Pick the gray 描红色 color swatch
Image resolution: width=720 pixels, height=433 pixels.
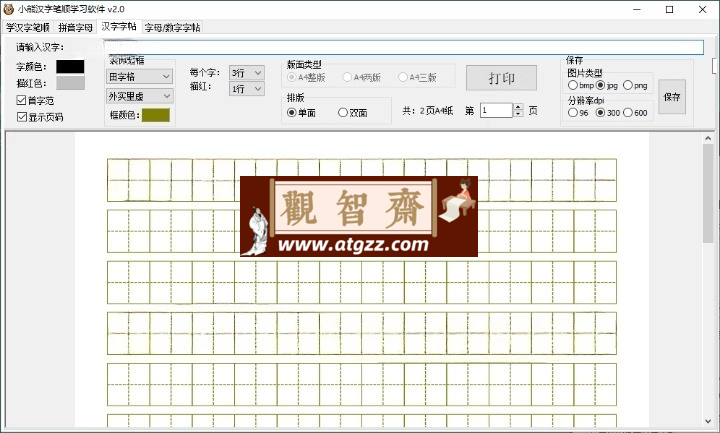[70, 83]
